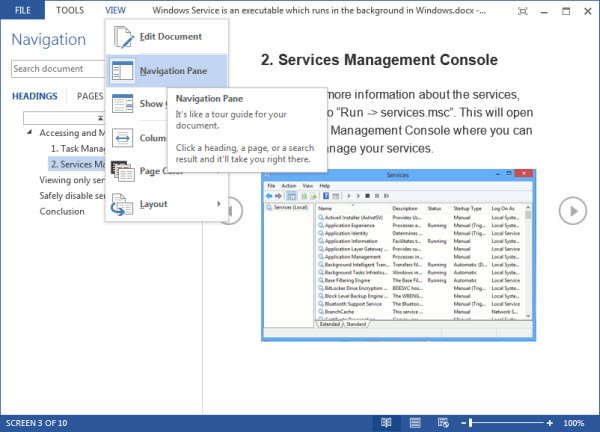Open the FILE tab
The width and height of the screenshot is (600, 432).
21,10
